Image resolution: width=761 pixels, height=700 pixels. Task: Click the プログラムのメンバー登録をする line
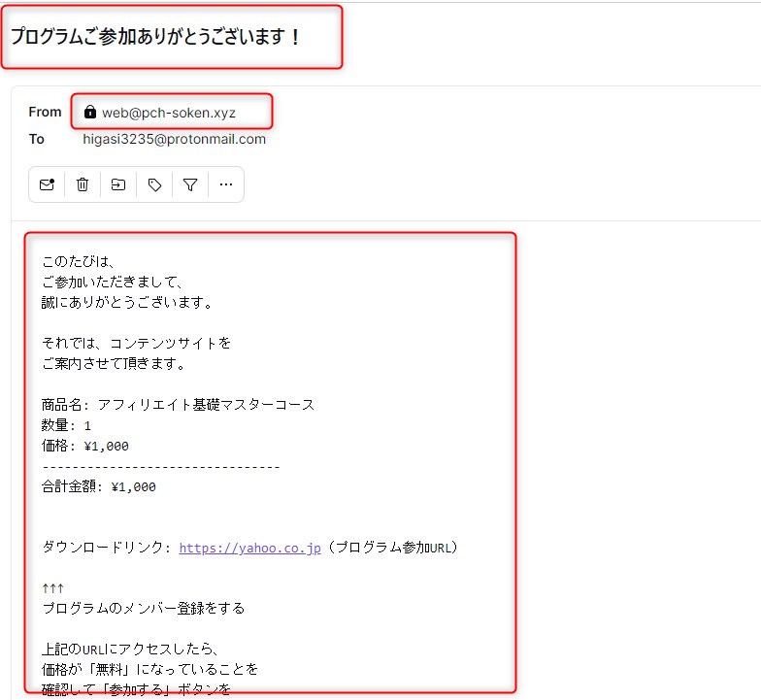pos(144,609)
